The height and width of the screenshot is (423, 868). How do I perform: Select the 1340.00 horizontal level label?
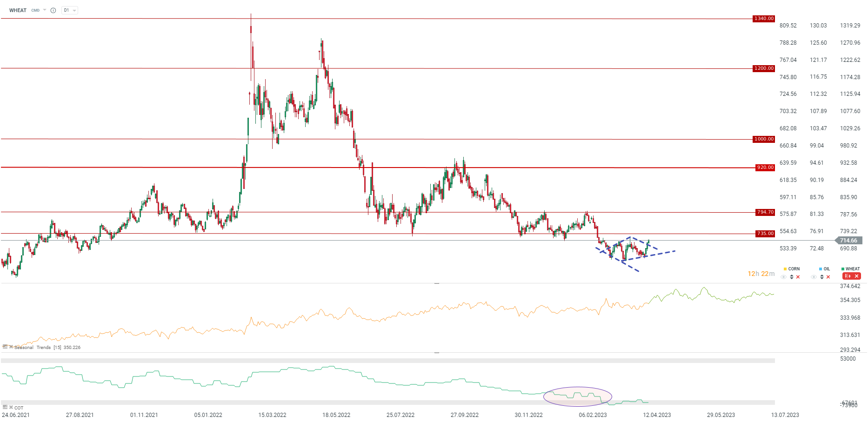click(764, 19)
